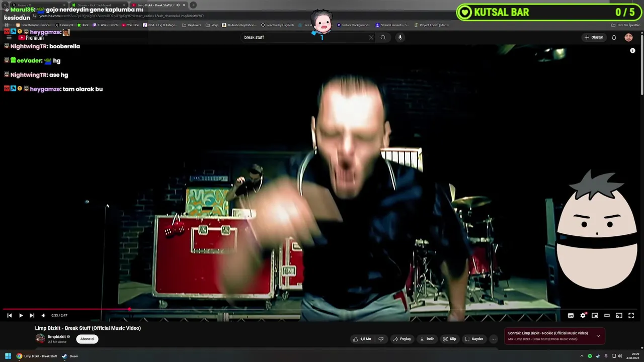644x362 pixels.
Task: Toggle theater mode
Action: pos(607,315)
